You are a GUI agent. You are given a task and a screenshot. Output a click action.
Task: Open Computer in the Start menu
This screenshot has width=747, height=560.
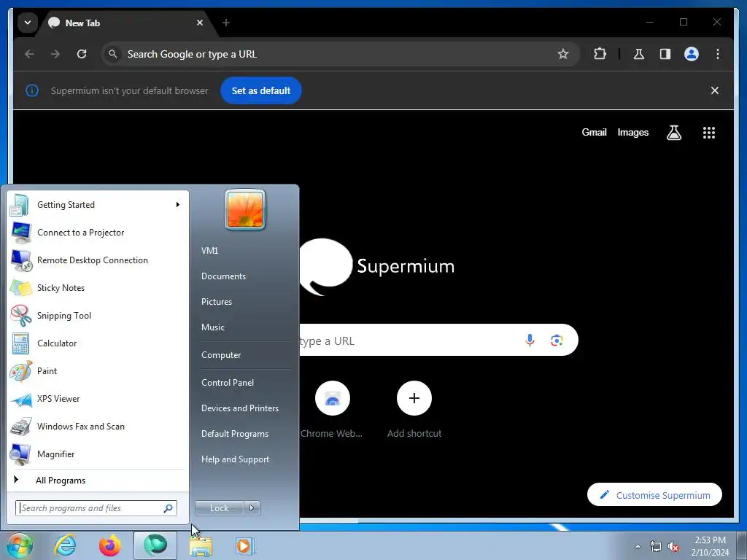221,355
